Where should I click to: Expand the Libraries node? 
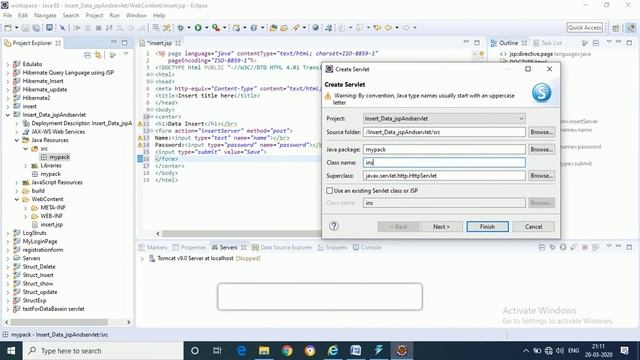(x=25, y=165)
